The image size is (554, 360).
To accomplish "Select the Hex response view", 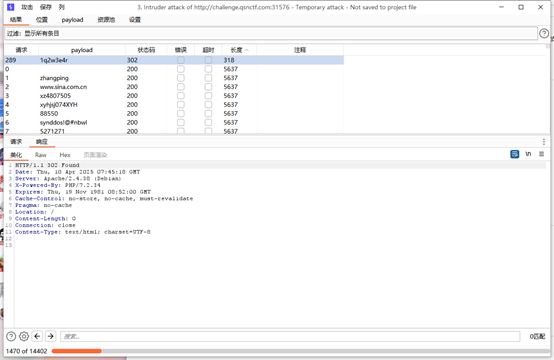I will 65,155.
